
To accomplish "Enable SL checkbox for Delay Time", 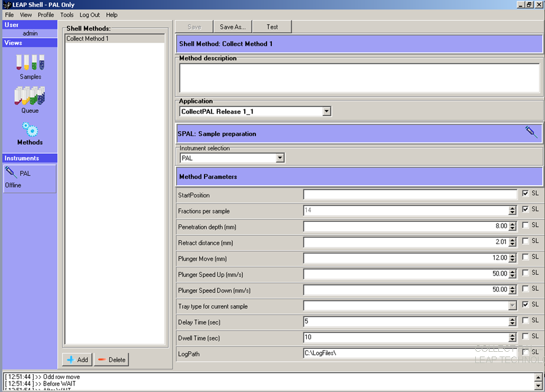I will [525, 320].
